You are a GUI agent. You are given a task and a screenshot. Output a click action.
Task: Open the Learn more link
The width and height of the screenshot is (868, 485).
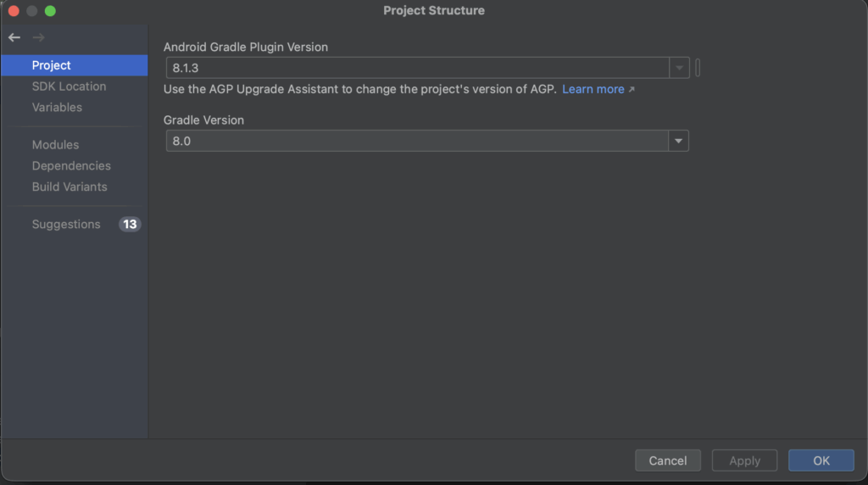coord(593,90)
